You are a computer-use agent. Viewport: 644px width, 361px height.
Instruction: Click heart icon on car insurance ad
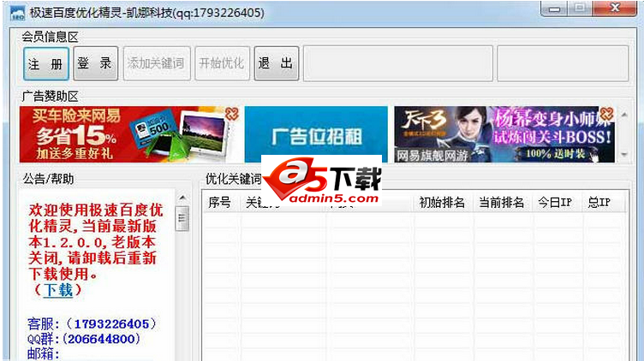(x=231, y=114)
